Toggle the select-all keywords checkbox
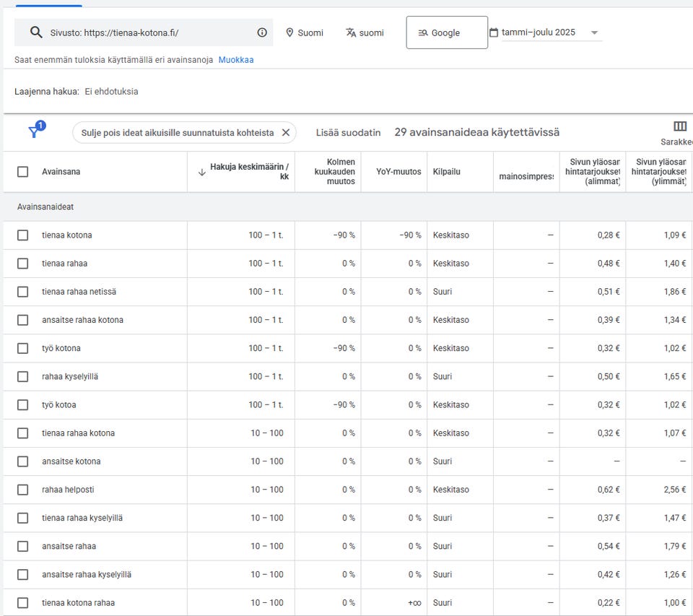Image resolution: width=693 pixels, height=616 pixels. pyautogui.click(x=22, y=172)
